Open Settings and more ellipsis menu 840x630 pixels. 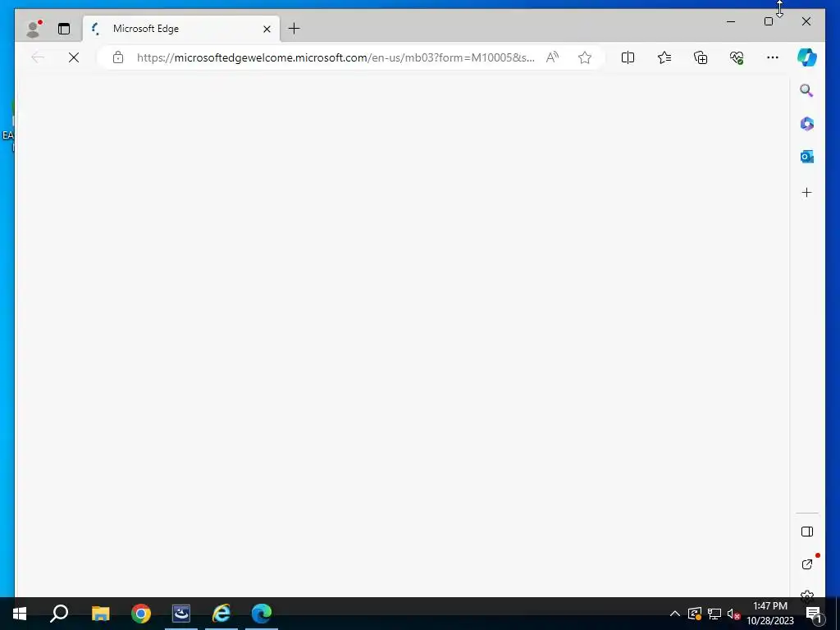click(x=773, y=57)
